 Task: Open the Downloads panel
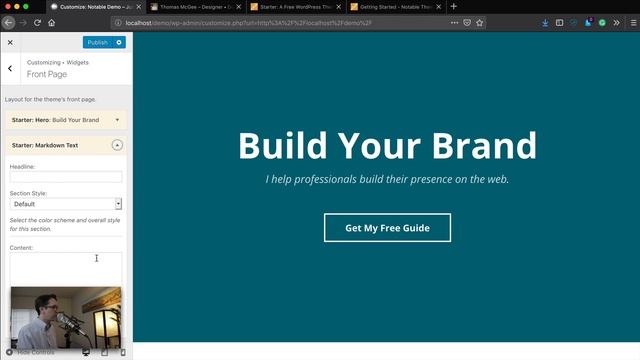pos(545,23)
